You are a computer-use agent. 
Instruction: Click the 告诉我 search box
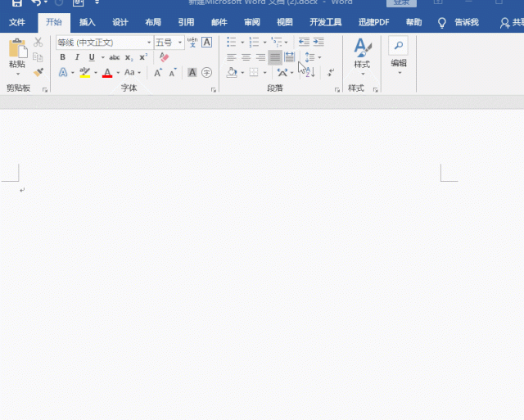tap(467, 22)
